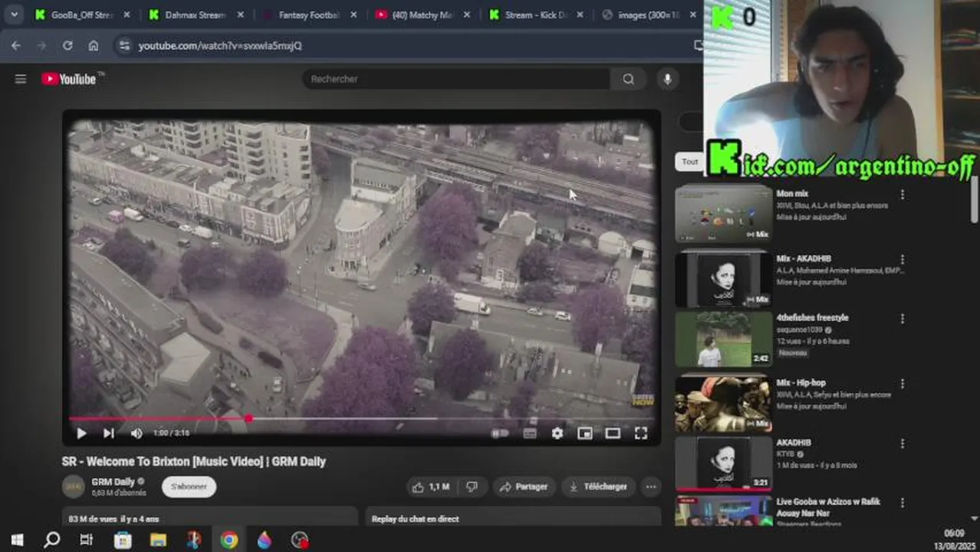Like the video with 1,1 M likes
980x552 pixels.
[431, 487]
